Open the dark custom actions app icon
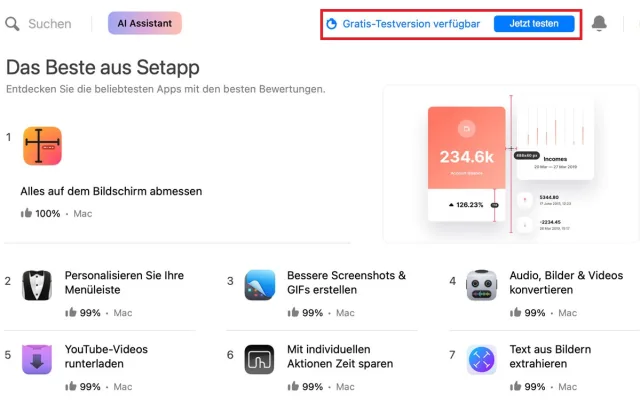The height and width of the screenshot is (404, 640). point(260,359)
